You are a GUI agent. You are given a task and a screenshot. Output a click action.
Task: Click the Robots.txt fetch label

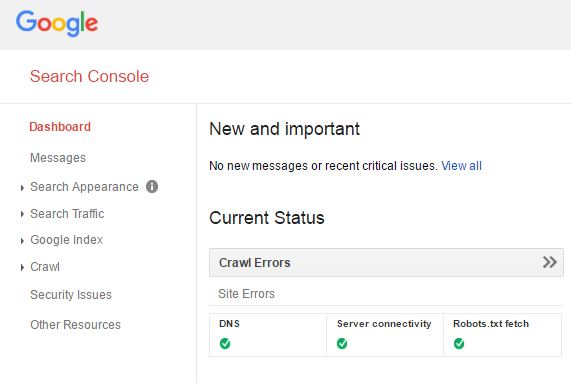(491, 324)
